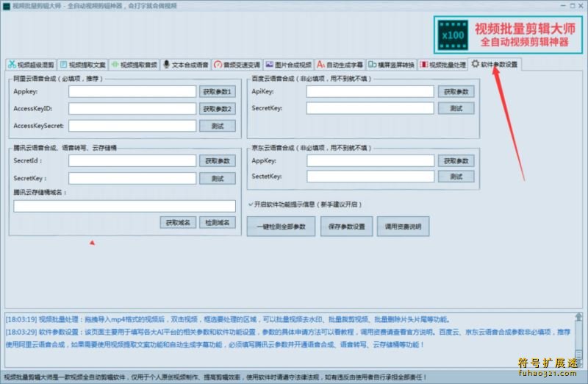The width and height of the screenshot is (588, 384).
Task: Focus the 腾讯云存储桶域名 input field
Action: (124, 206)
